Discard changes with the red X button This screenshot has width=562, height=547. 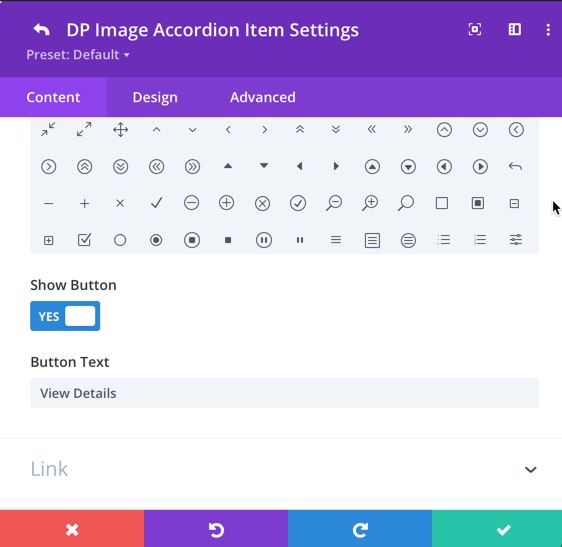point(72,529)
